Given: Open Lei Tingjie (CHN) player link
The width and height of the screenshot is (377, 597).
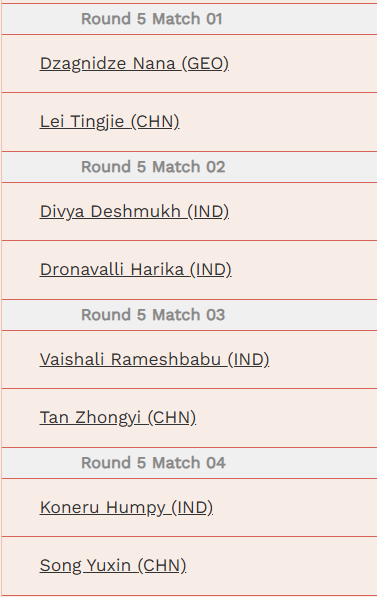Looking at the screenshot, I should click(109, 122).
